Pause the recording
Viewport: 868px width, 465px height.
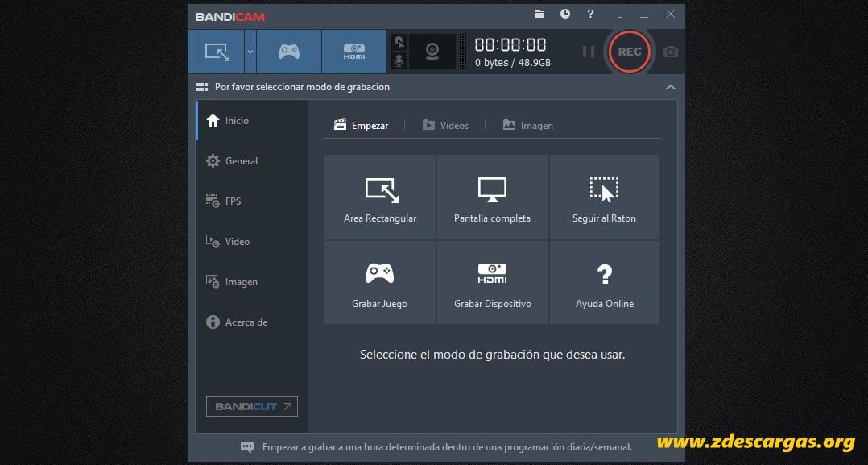(x=588, y=52)
